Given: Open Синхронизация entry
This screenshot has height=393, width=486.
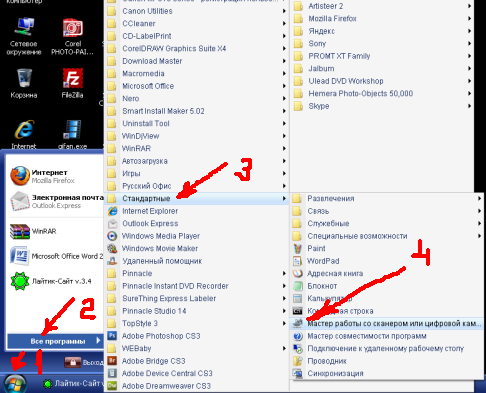Looking at the screenshot, I should point(387,373).
